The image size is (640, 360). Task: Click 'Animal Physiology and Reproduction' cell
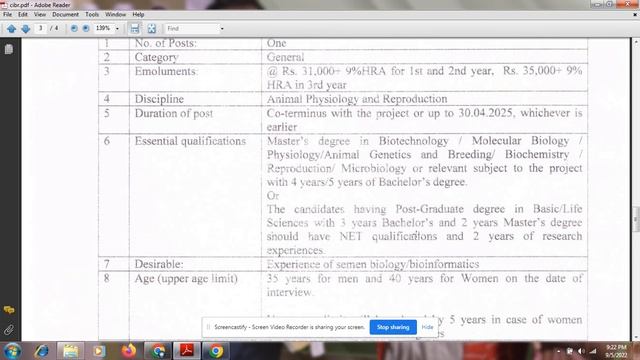357,99
